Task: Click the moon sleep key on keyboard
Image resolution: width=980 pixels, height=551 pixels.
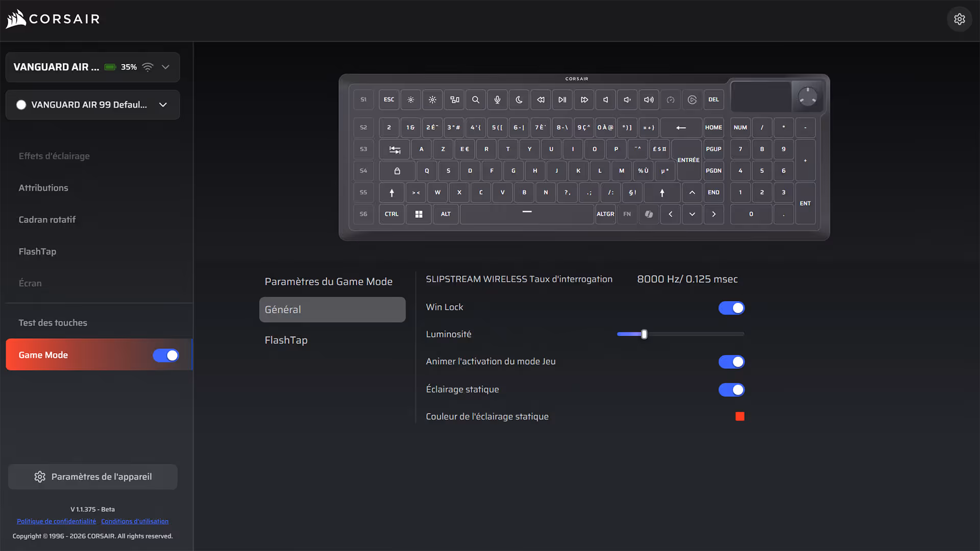Action: (519, 99)
